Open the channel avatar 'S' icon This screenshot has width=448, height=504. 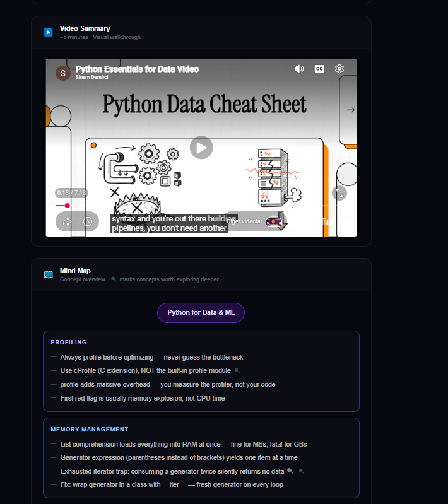(63, 73)
